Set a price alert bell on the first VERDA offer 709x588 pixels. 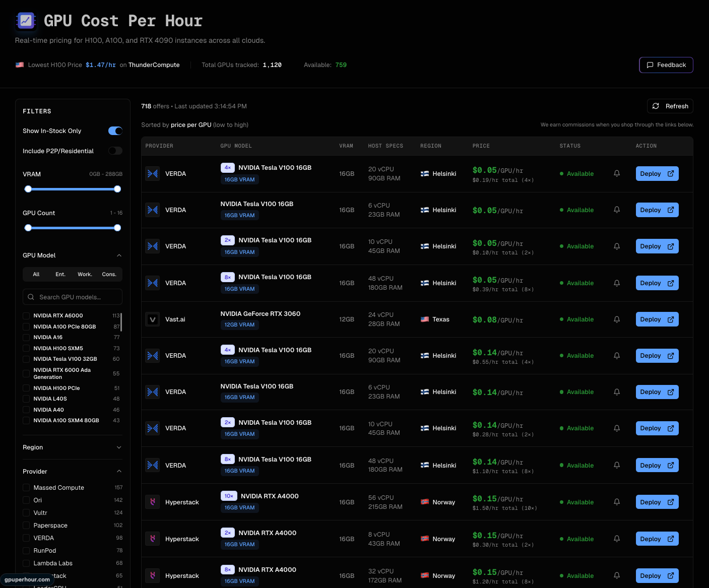tap(616, 173)
